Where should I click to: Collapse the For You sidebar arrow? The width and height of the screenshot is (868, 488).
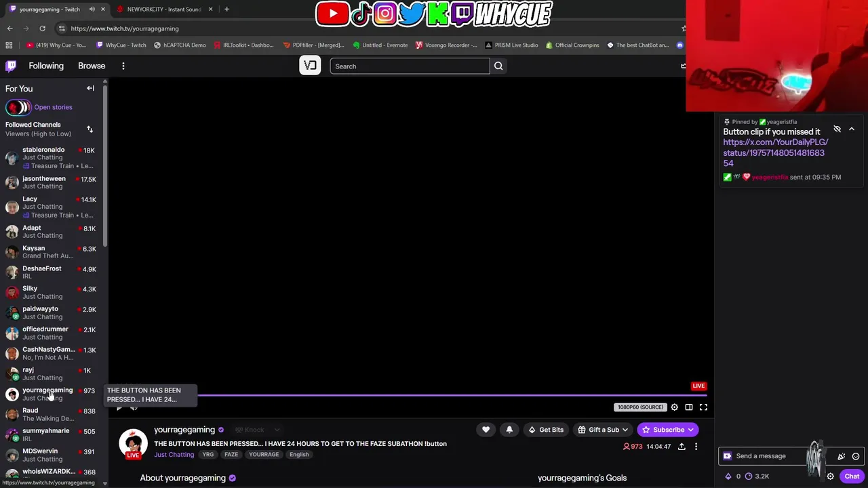click(x=90, y=88)
